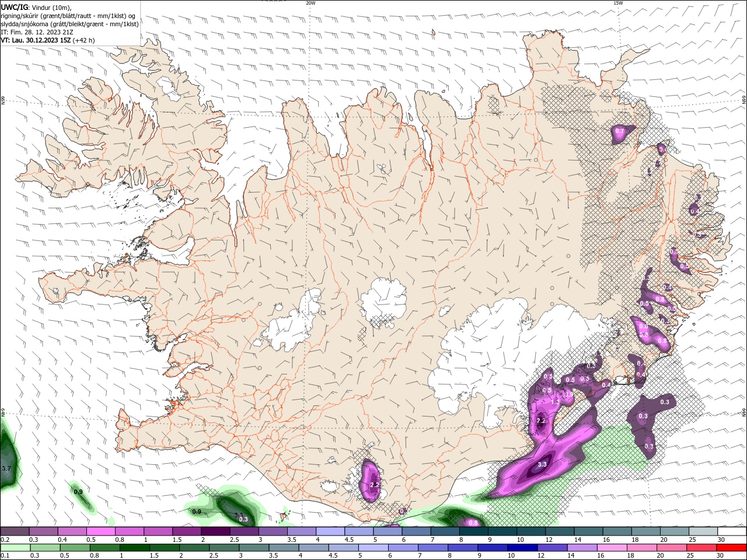Pick the pale green 0.1 rain legend swatch
Screen dimensions: 747x560
click(15, 548)
